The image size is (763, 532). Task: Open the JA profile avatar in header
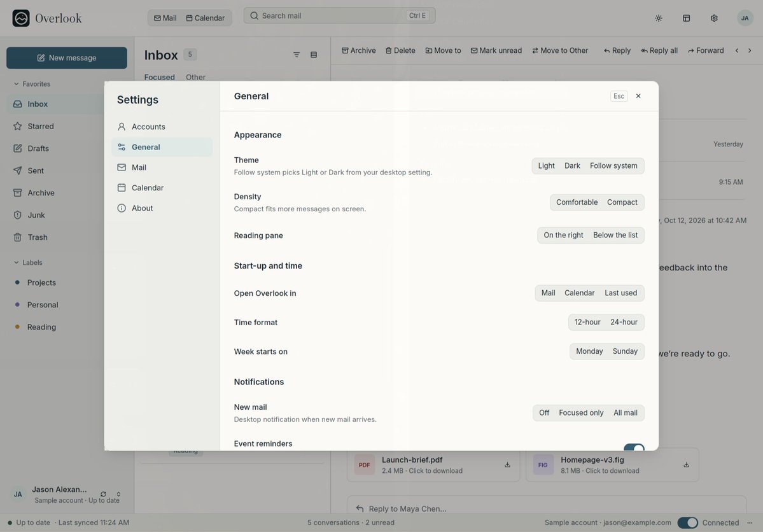tap(745, 18)
